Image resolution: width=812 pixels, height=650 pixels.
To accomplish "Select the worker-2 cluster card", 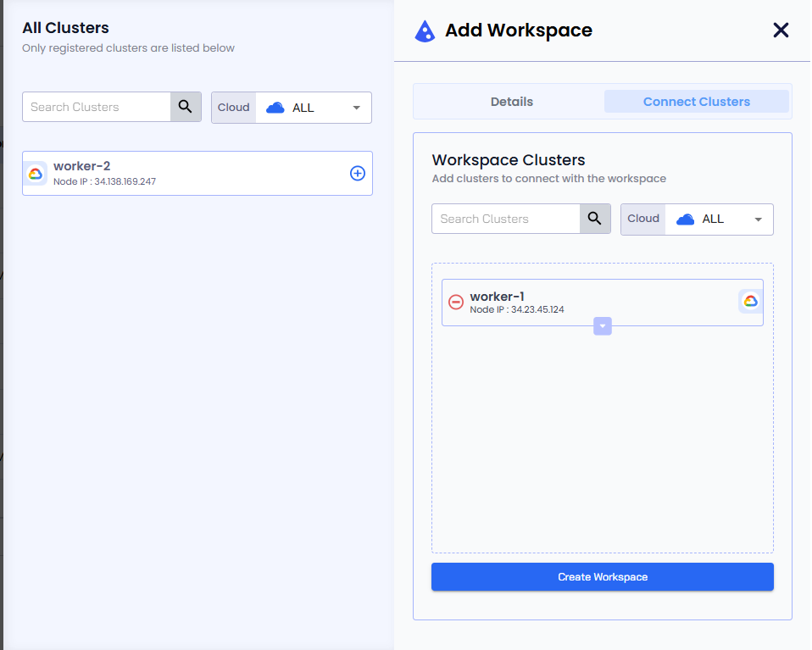I will pos(195,173).
